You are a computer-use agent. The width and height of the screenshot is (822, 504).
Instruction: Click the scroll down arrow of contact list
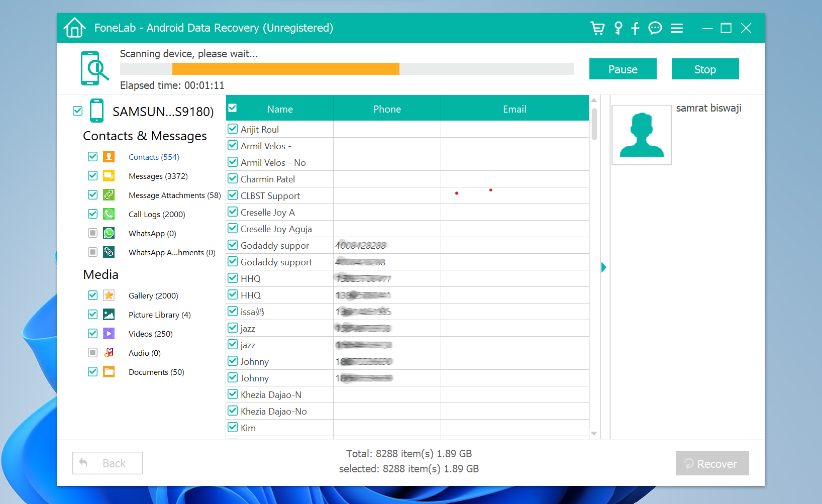click(594, 433)
